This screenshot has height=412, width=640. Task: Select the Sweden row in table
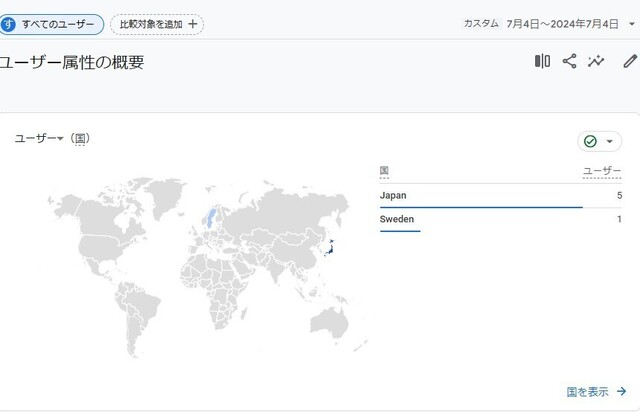point(500,220)
